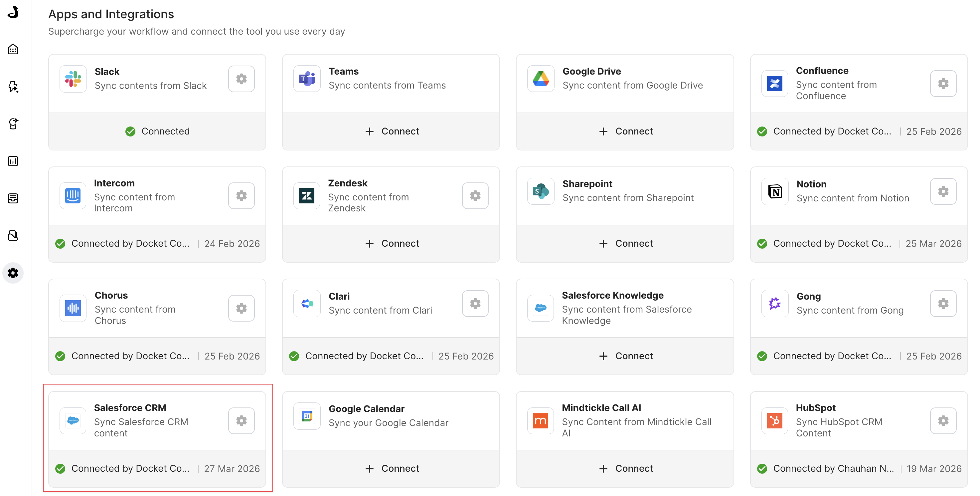Click the Salesforce Knowledge logo icon
This screenshot has height=496, width=980.
(541, 308)
